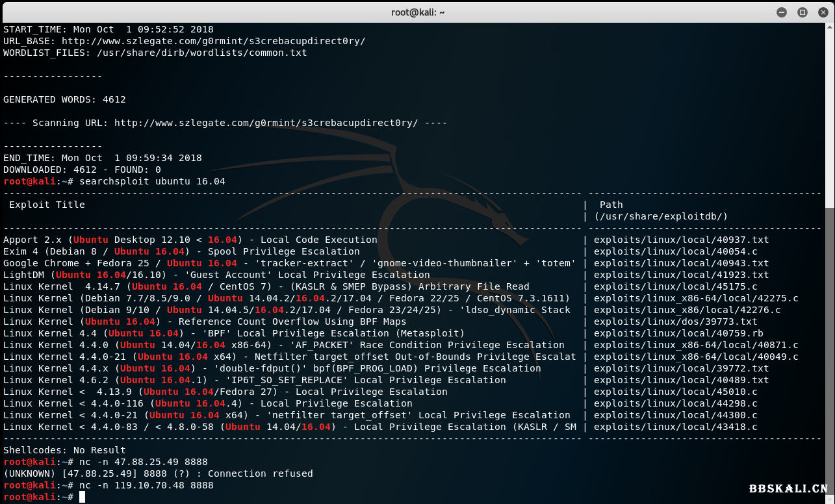This screenshot has height=504, width=835.
Task: Click the Scanning URL szlegate.com address
Action: 266,123
